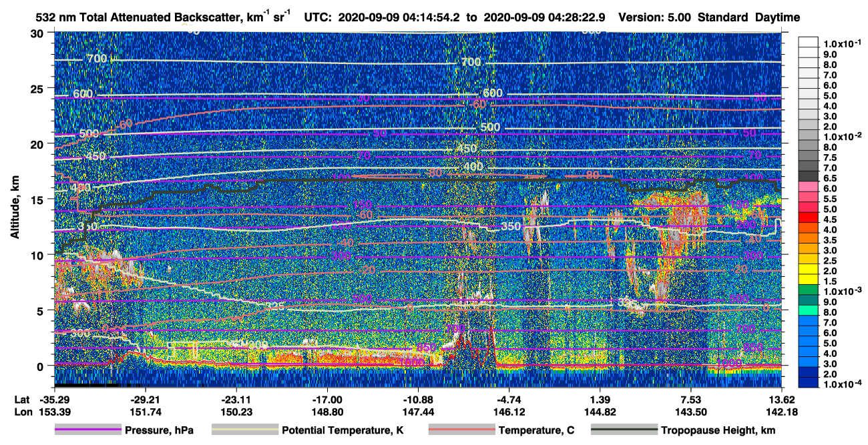Click the pale yellow potential temperature legend line
The width and height of the screenshot is (868, 445).
[245, 430]
